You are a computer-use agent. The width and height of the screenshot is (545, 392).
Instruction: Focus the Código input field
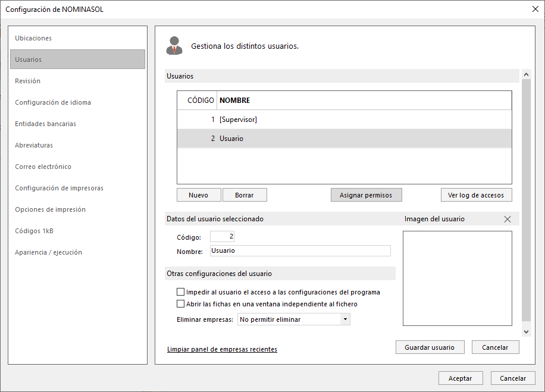coord(222,236)
